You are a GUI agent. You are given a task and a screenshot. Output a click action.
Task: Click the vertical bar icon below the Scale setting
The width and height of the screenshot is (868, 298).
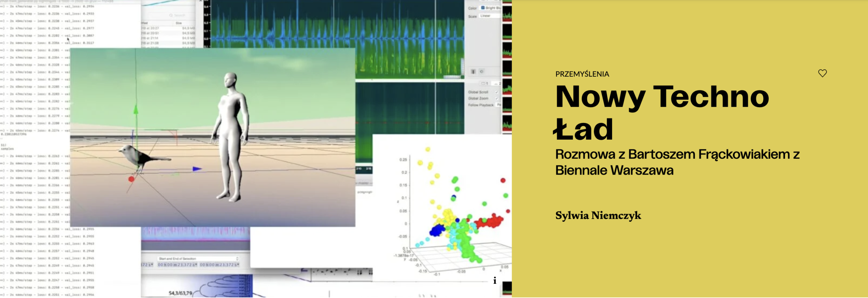(473, 72)
